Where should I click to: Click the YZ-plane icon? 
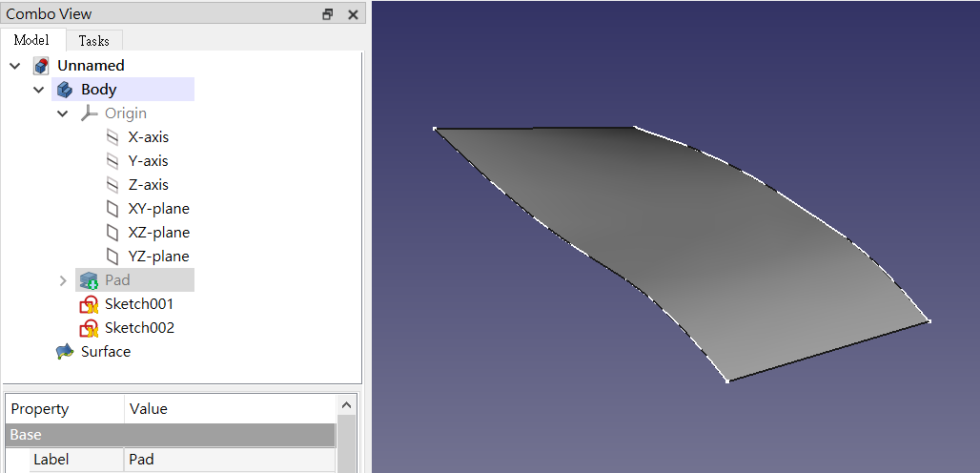[112, 257]
